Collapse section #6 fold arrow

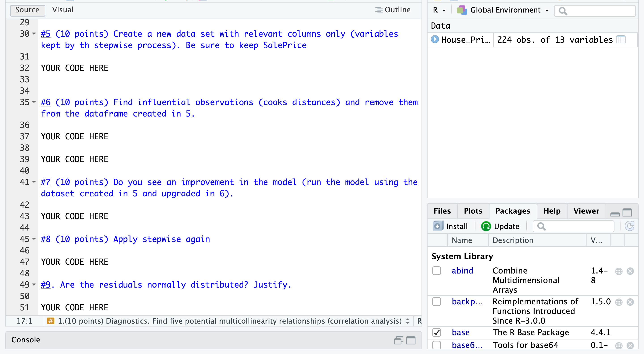pyautogui.click(x=34, y=102)
